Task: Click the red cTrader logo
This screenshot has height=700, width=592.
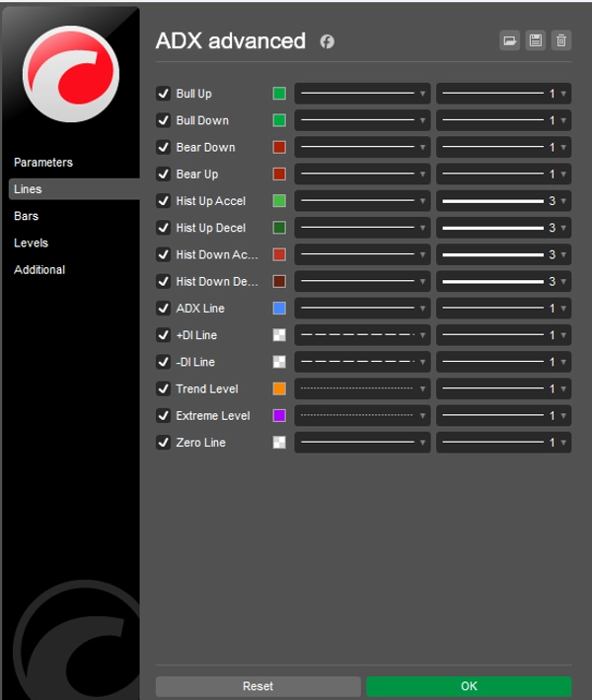Action: pyautogui.click(x=70, y=74)
